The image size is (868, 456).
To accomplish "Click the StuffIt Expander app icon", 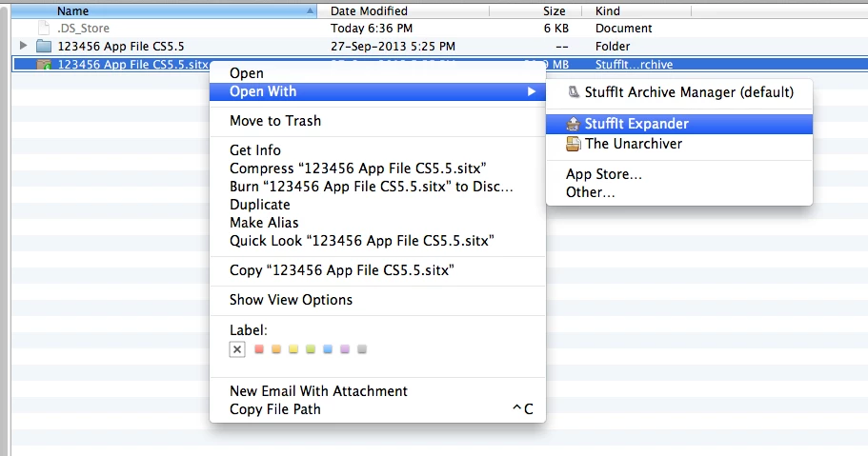I will pyautogui.click(x=574, y=124).
